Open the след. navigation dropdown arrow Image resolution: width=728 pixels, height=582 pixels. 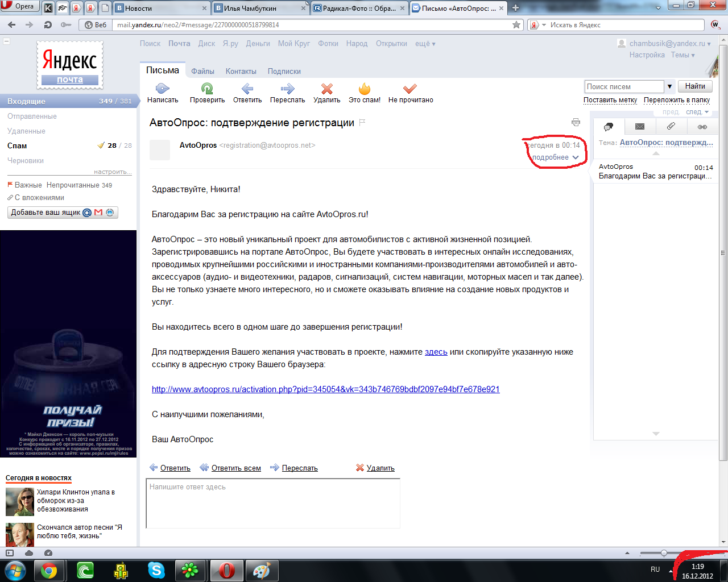(x=707, y=112)
